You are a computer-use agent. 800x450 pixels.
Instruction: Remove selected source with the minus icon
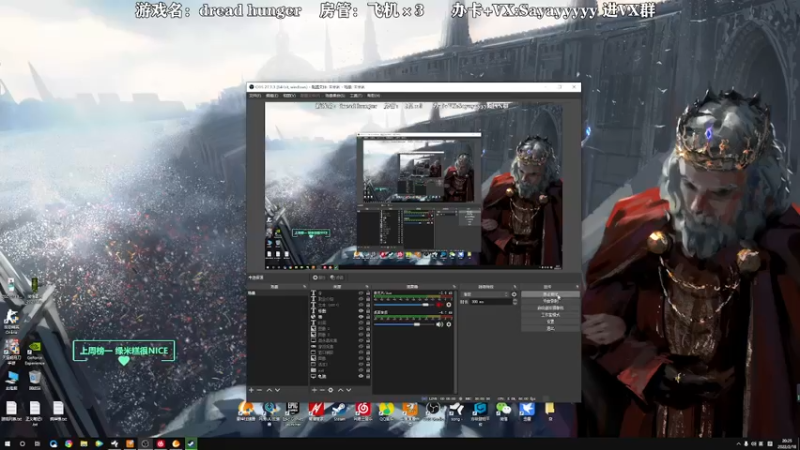(x=322, y=390)
